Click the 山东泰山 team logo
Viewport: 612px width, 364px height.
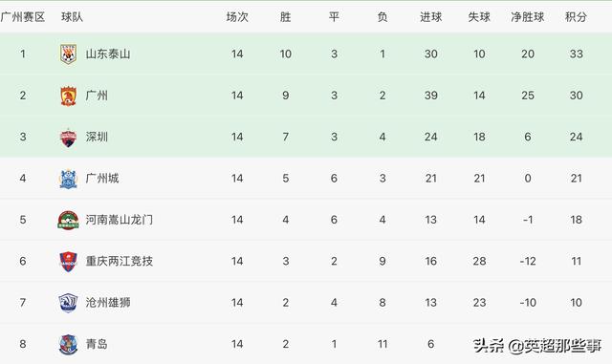pyautogui.click(x=68, y=54)
